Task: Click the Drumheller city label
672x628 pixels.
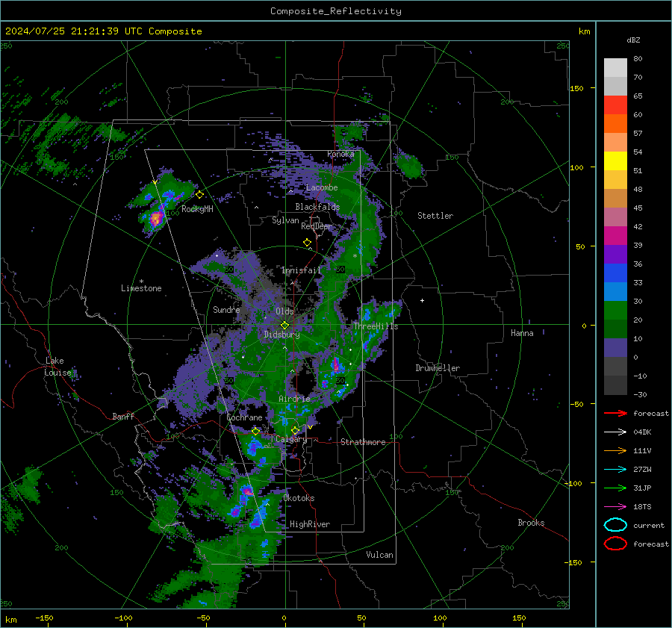Action: 438,368
